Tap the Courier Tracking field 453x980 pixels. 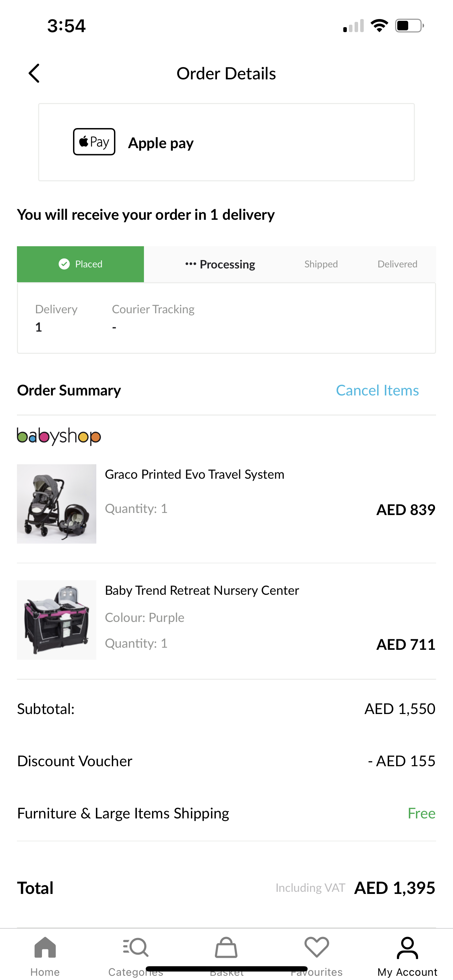pos(153,318)
